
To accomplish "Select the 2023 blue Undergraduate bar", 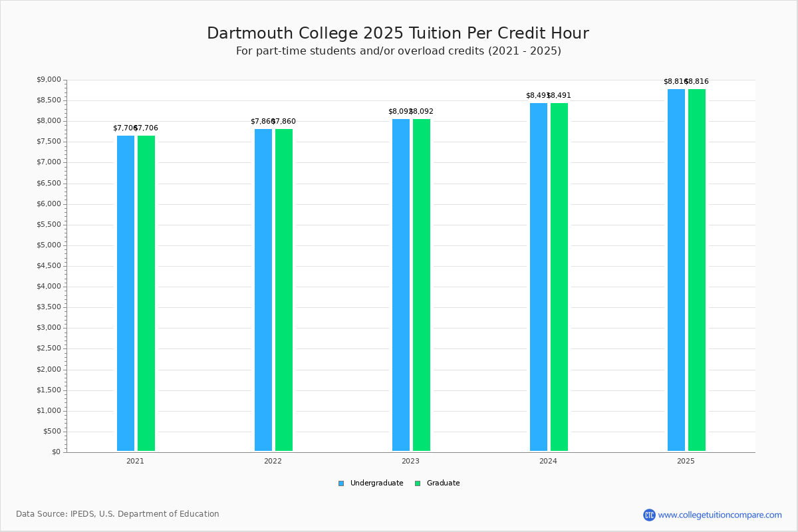I will coord(401,285).
